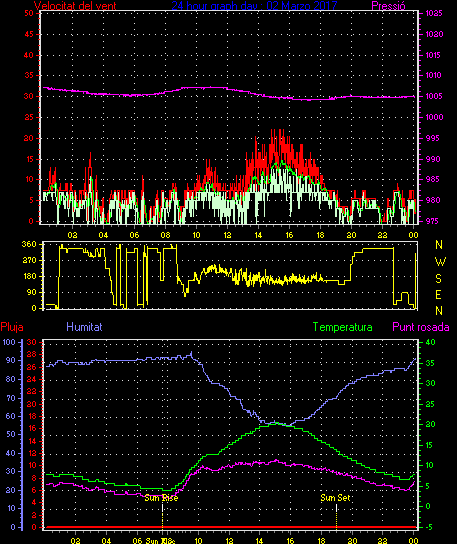Screen dimensions: 457x544
Task: Click the green '40' temperature axis value
Action: click(x=430, y=342)
